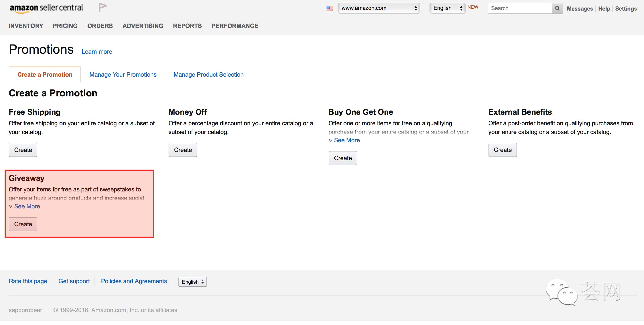
Task: Click the gray flag icon beside the logo
Action: click(x=102, y=8)
